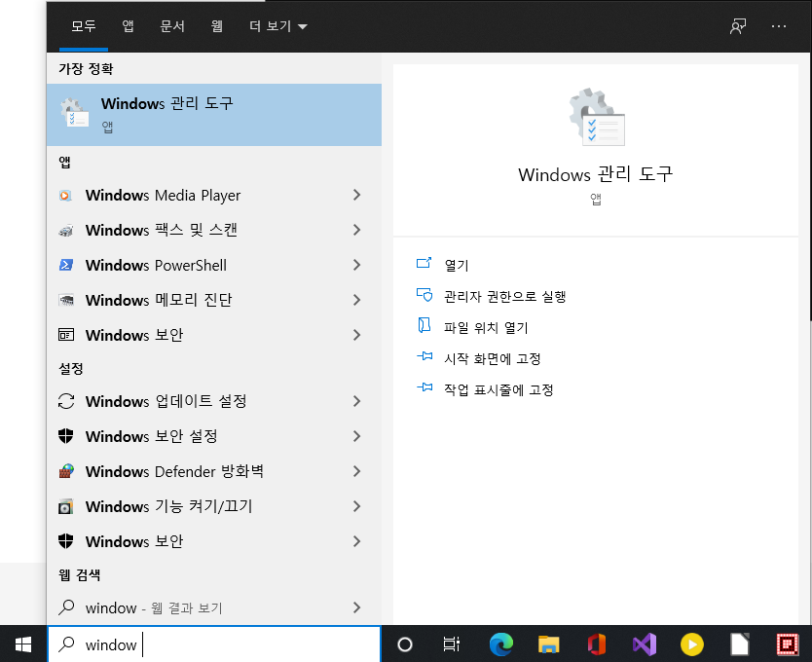Click the Windows Defender 방화벽 icon
Viewport: 812px width, 662px height.
[66, 471]
